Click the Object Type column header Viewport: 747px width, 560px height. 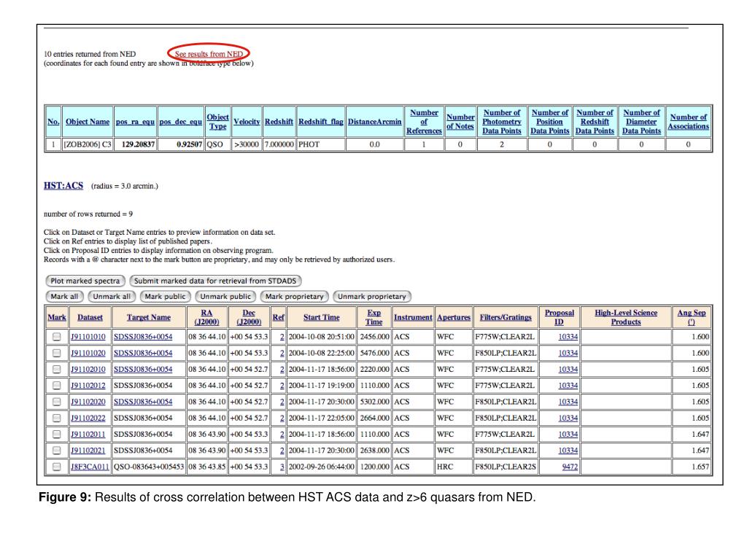217,122
